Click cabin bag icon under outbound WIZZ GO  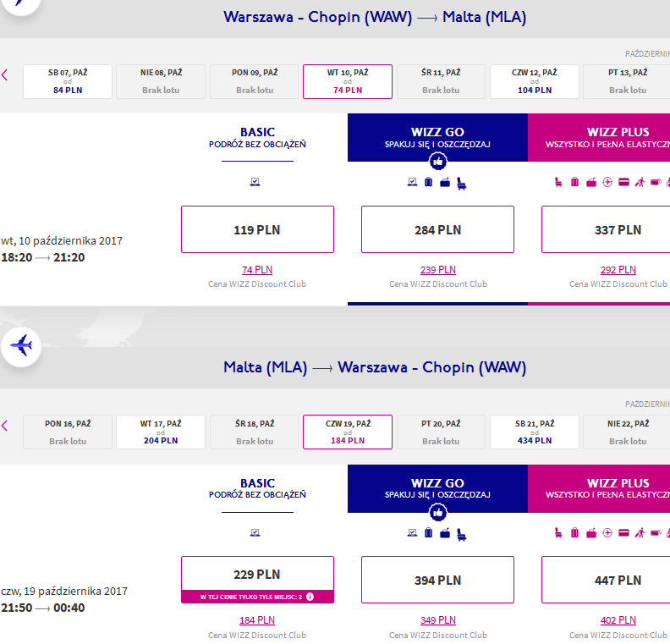tap(445, 183)
